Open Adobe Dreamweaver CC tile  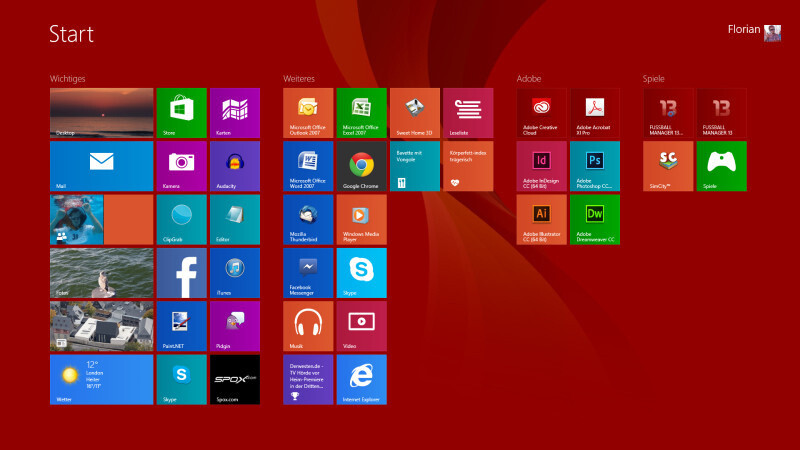point(595,219)
